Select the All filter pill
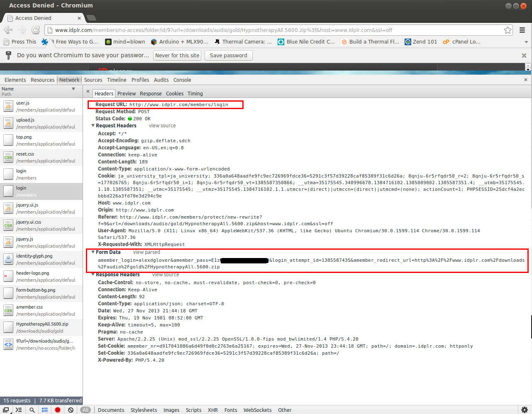Image resolution: width=532 pixels, height=414 pixels. [85, 410]
